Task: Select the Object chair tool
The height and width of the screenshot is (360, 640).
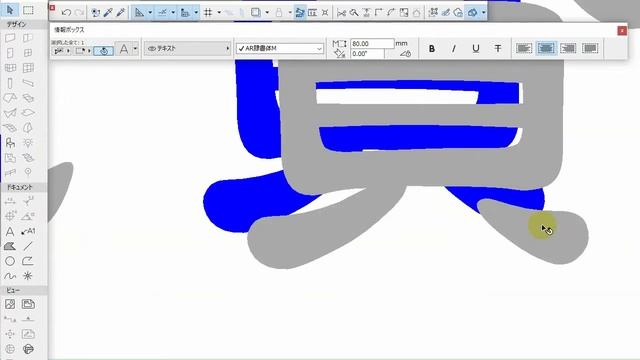Action: pos(10,143)
